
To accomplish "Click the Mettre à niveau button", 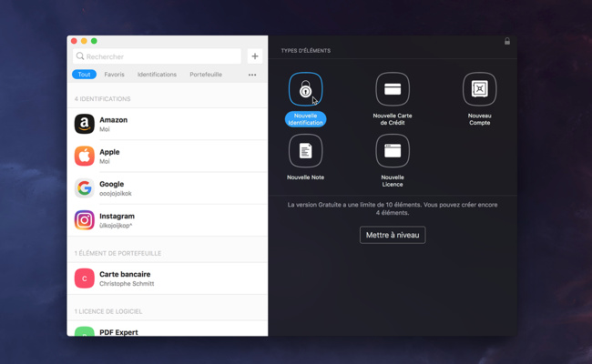I will (393, 235).
